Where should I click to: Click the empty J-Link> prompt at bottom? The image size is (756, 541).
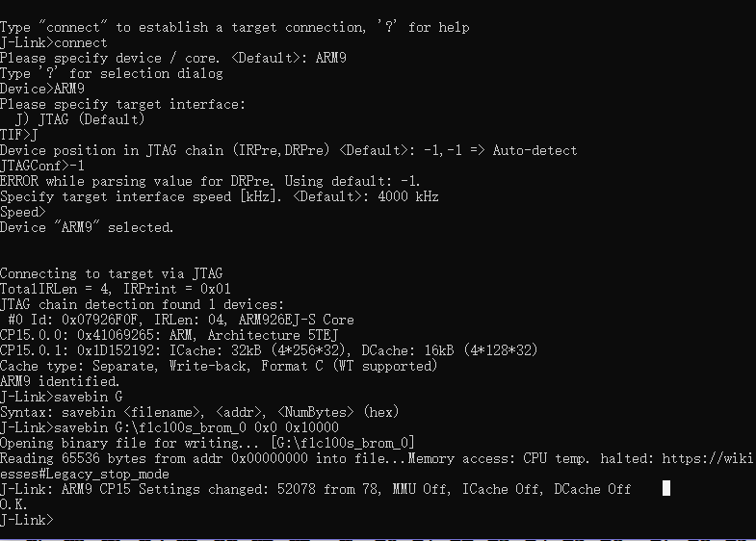27,520
